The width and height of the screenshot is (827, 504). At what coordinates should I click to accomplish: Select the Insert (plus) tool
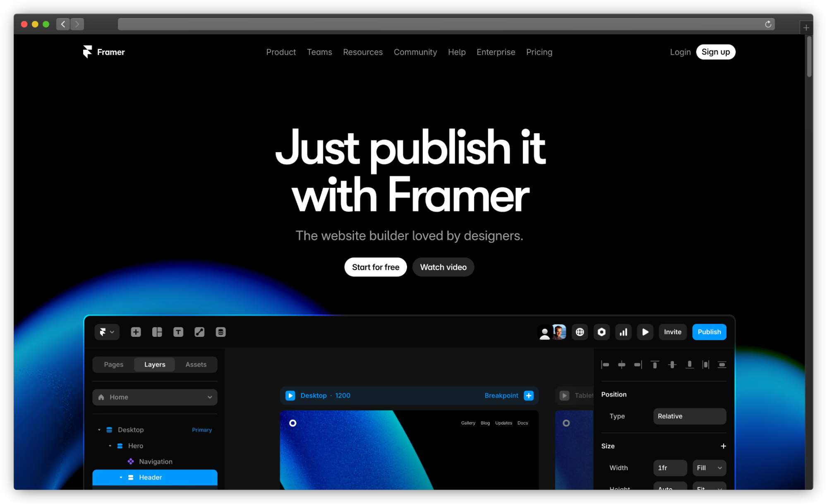135,332
